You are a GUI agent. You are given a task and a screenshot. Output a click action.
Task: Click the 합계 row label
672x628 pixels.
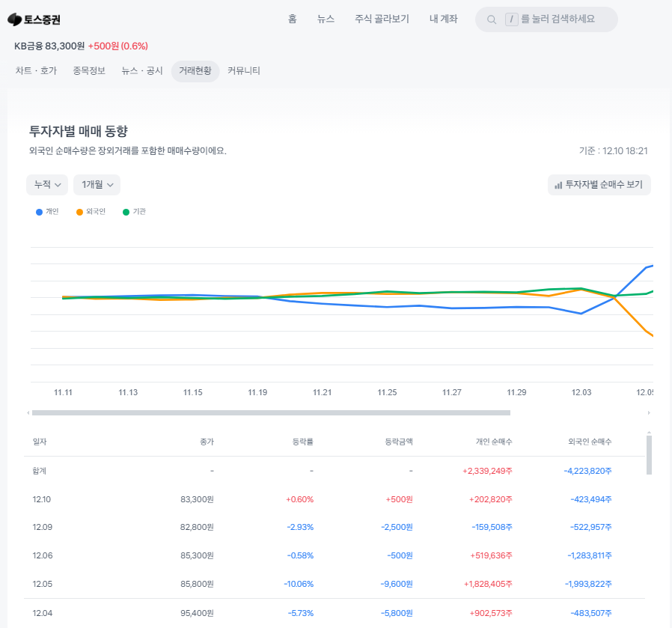pyautogui.click(x=40, y=471)
